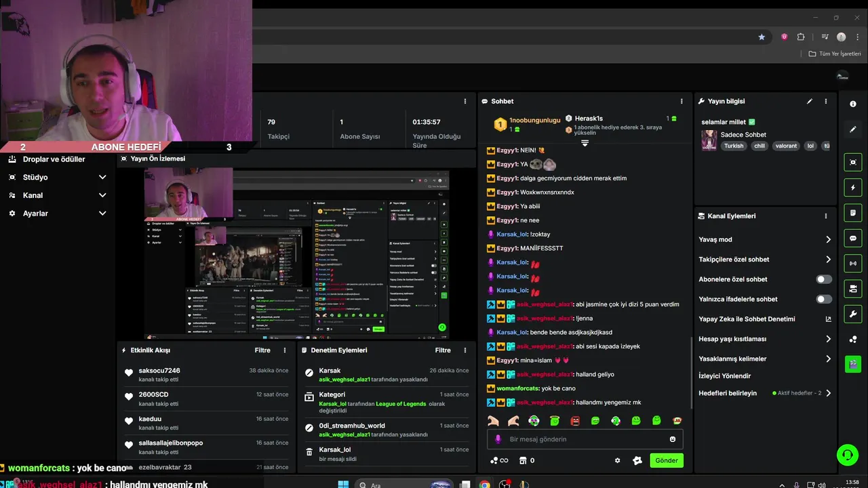This screenshot has width=868, height=488.
Task: Enable Abonelere özel sohbet toggle
Action: click(x=824, y=279)
